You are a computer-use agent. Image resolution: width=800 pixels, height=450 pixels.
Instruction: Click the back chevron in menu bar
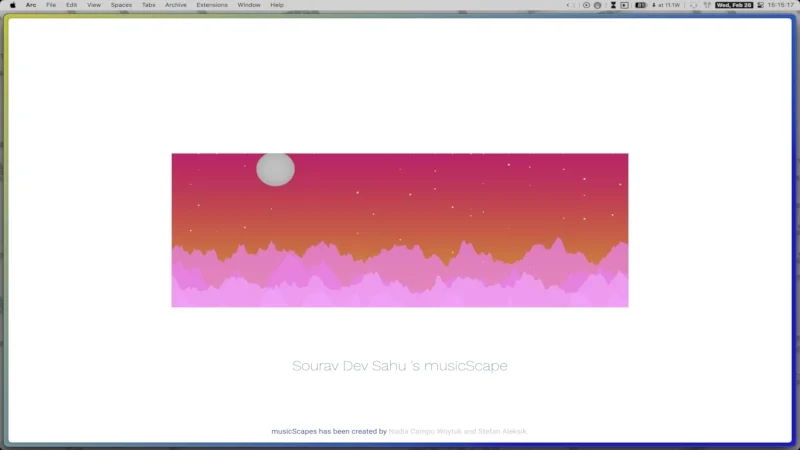tap(570, 5)
